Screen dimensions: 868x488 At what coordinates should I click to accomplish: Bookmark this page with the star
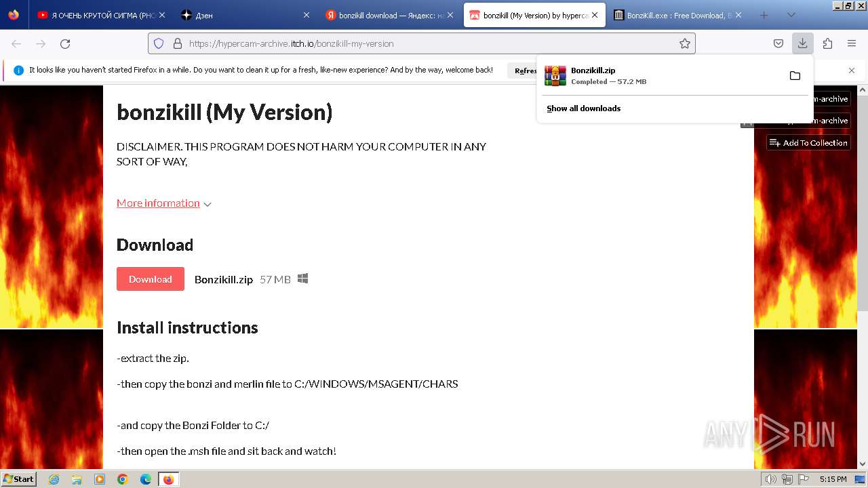[x=685, y=43]
